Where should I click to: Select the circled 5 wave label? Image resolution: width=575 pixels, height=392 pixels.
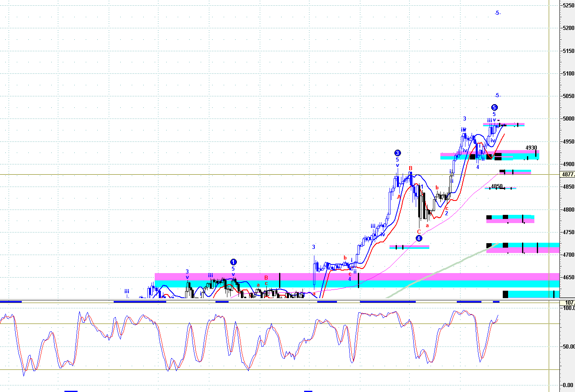point(494,108)
